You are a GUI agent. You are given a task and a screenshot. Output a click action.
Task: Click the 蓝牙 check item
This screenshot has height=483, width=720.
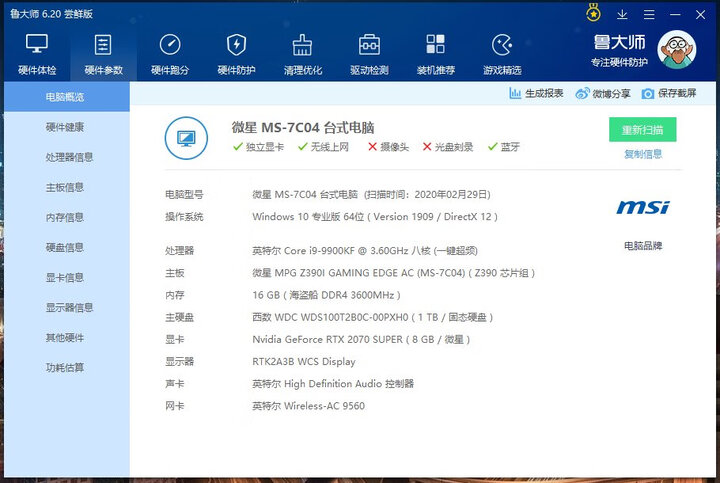pos(504,147)
